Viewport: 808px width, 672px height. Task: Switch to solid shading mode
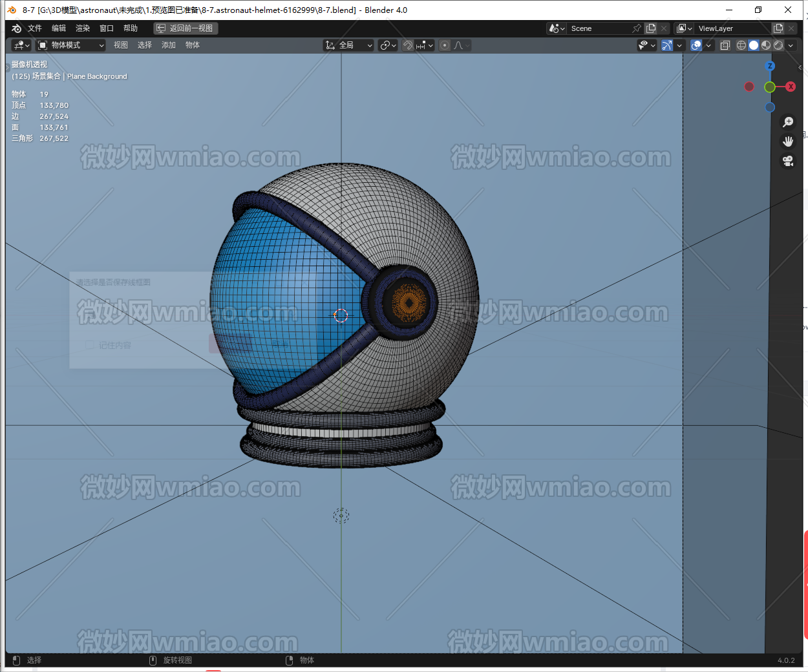pos(754,45)
